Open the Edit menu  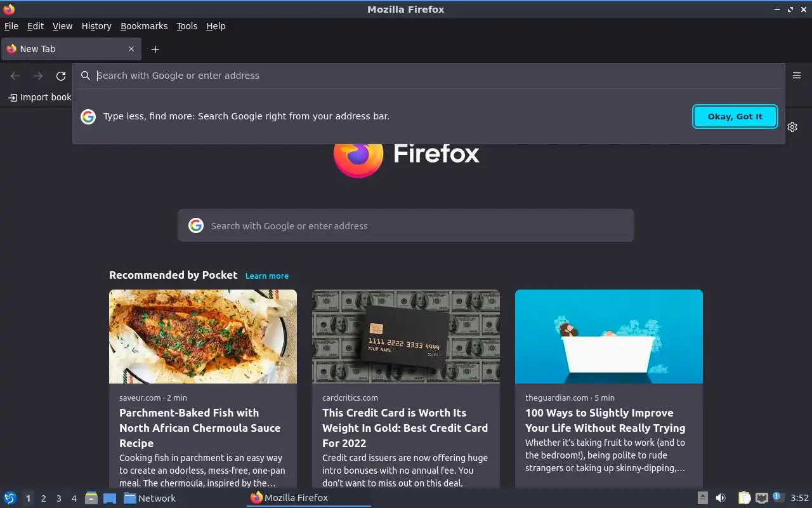click(x=36, y=26)
